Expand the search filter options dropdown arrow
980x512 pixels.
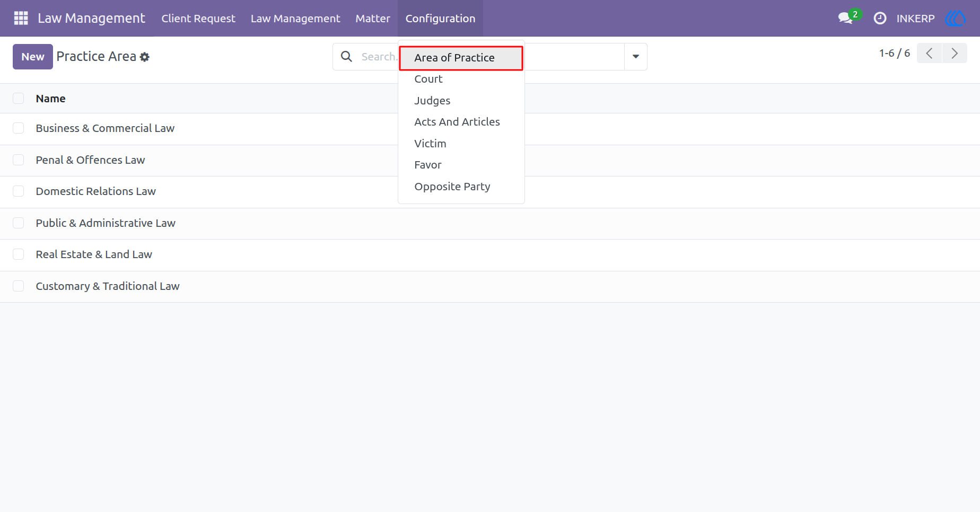(636, 57)
